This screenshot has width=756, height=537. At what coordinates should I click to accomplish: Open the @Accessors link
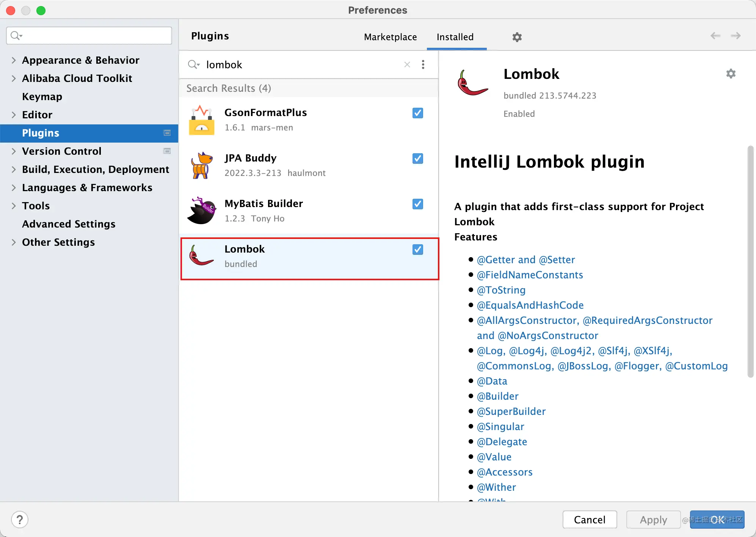coord(505,472)
